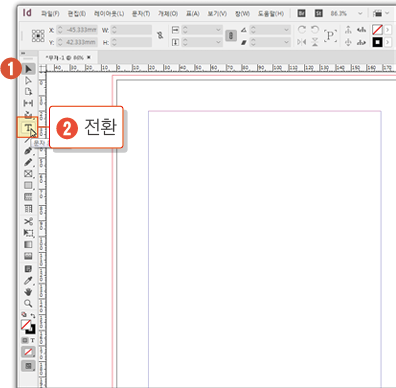Open the 개체(O) menu

168,14
